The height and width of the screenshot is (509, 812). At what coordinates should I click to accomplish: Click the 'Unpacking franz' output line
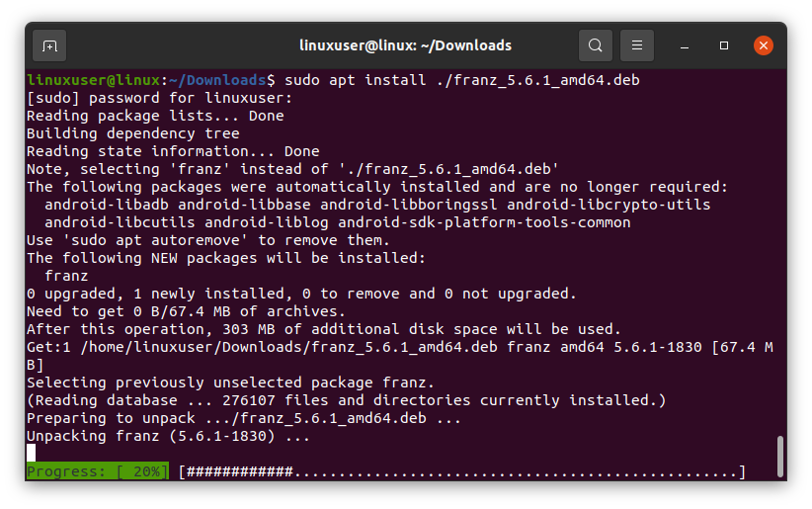coord(168,436)
